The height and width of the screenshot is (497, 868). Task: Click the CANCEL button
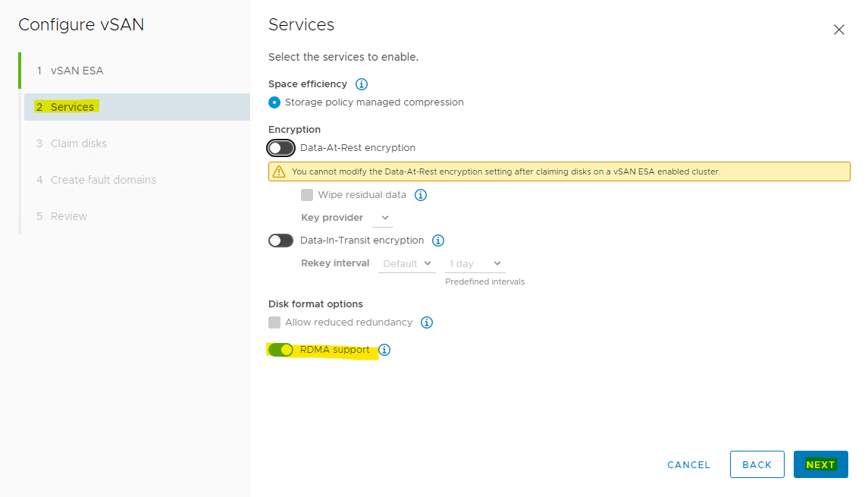[x=688, y=465]
